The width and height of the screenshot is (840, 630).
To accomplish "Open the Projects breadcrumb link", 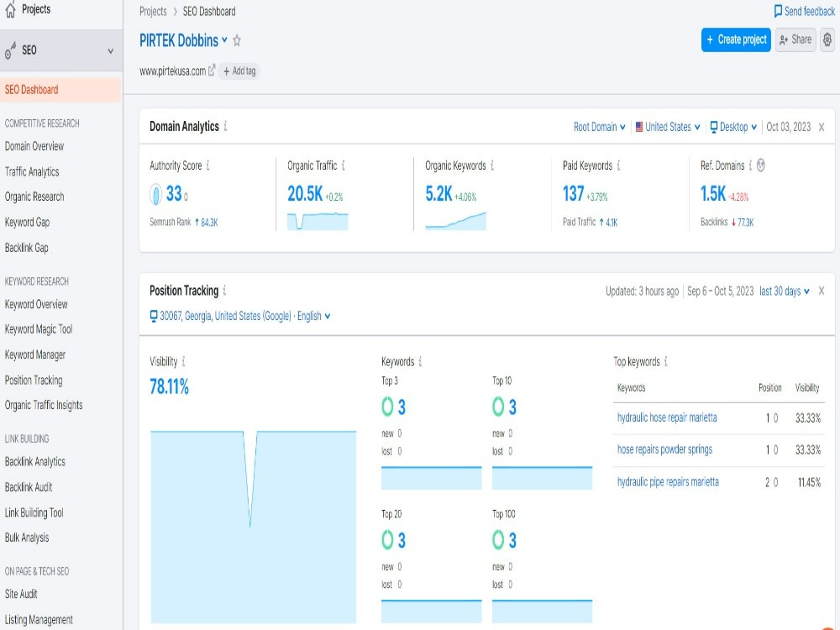I will click(x=153, y=11).
